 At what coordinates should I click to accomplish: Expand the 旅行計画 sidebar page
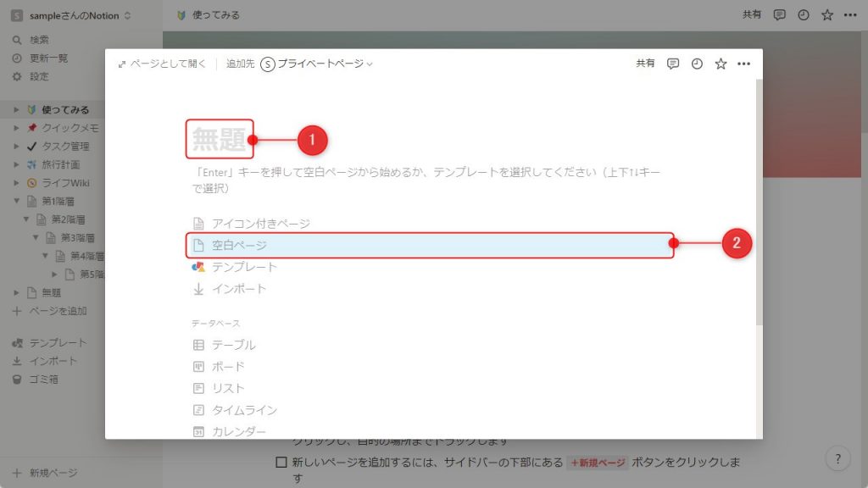coord(16,164)
